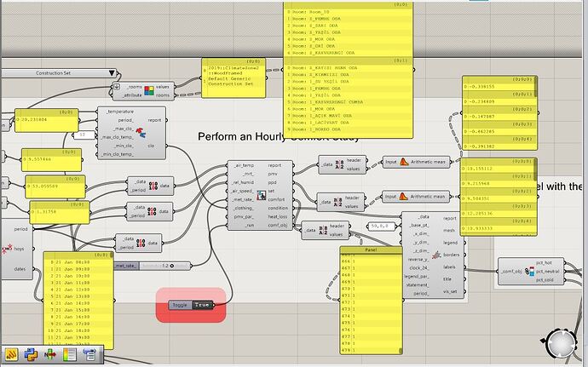The width and height of the screenshot is (588, 367).
Task: Select the colored squares room attribute component icon
Action: pos(149,91)
